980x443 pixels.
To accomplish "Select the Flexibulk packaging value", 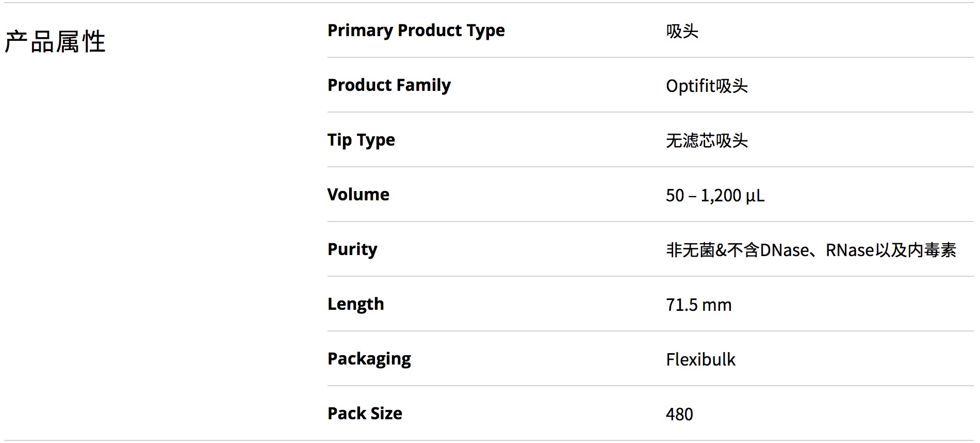I will [700, 359].
